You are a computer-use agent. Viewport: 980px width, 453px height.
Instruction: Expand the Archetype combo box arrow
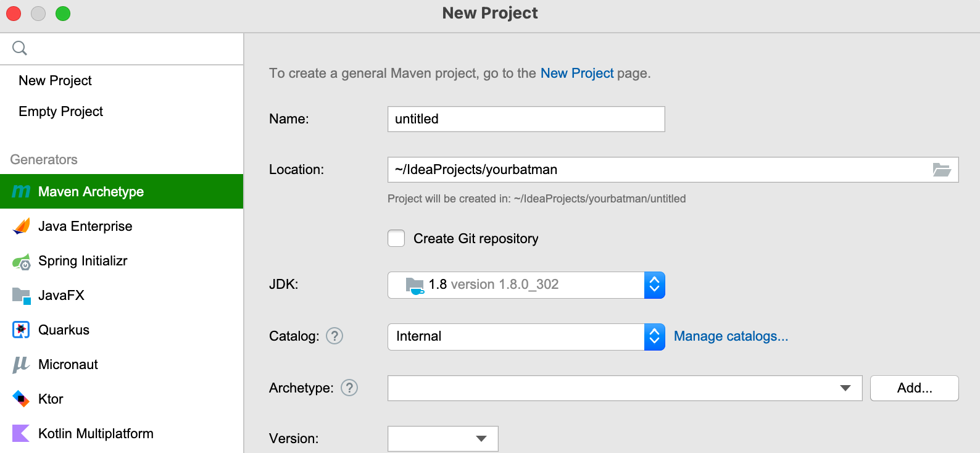845,388
